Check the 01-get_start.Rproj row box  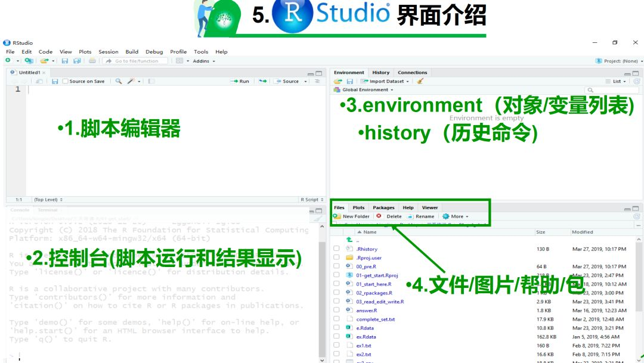click(336, 275)
